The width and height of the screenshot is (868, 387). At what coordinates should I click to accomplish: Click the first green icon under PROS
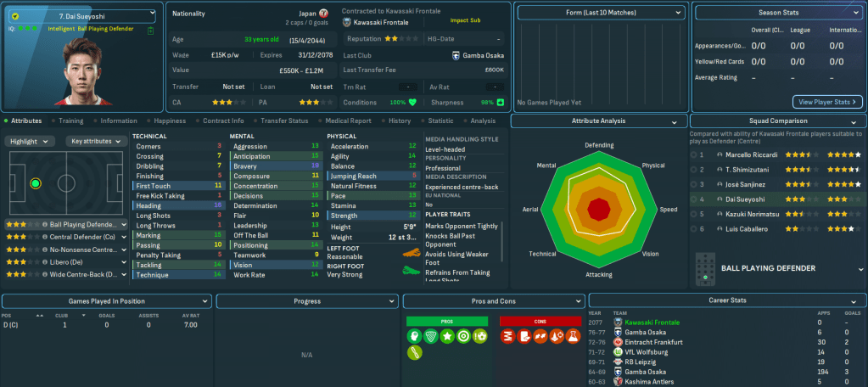(412, 336)
